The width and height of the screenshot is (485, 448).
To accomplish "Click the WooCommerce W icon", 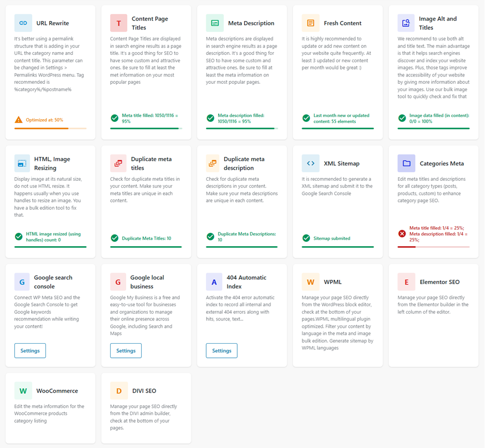I will click(x=23, y=391).
